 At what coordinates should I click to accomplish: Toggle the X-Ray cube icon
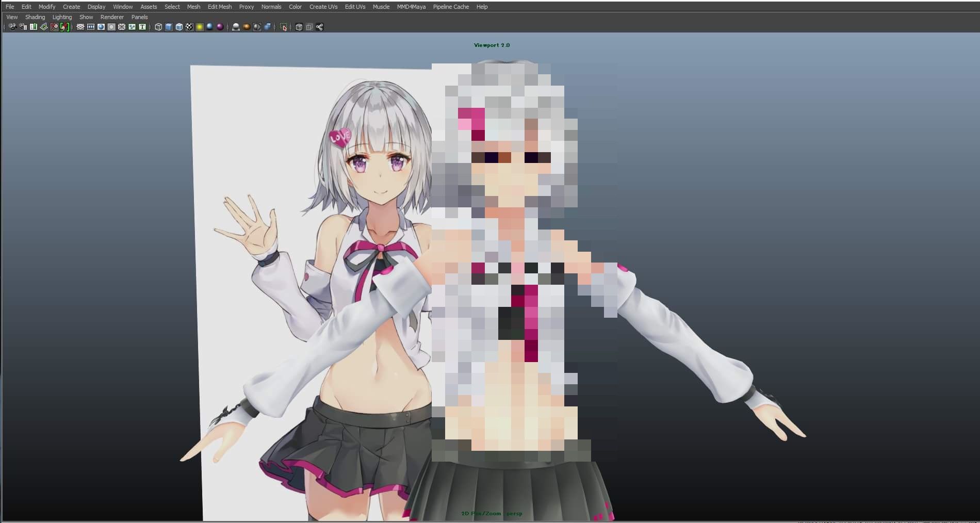[x=299, y=27]
